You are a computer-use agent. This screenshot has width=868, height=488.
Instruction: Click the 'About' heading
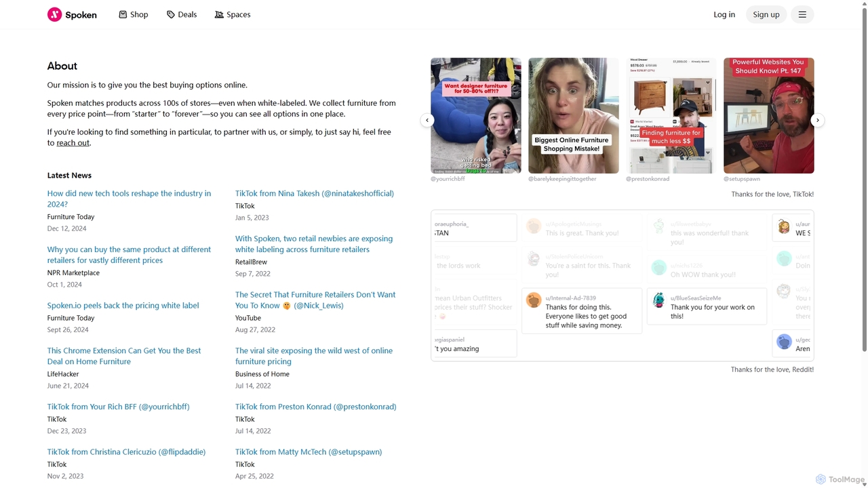click(x=62, y=66)
